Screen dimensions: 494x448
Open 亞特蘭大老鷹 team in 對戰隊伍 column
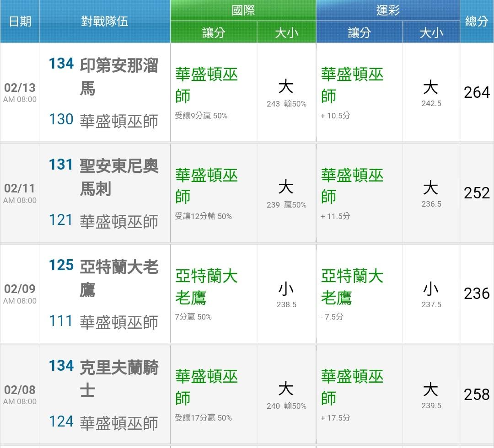(119, 278)
